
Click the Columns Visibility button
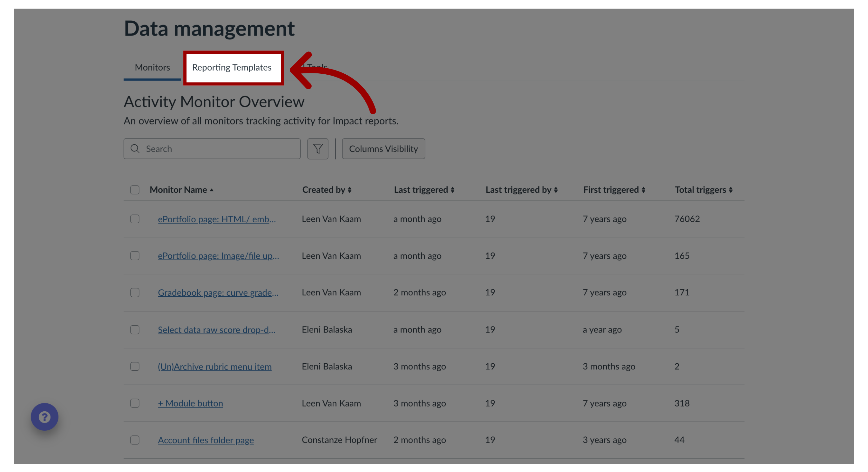coord(383,148)
